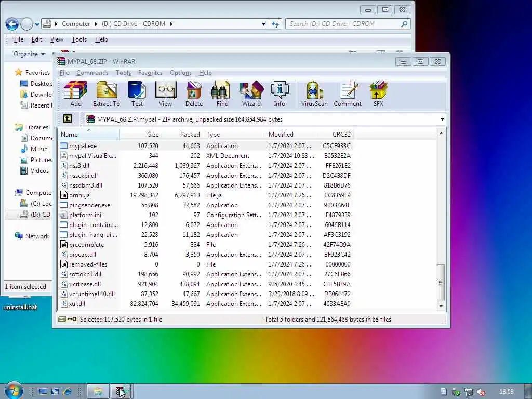Image resolution: width=532 pixels, height=399 pixels.
Task: Sort by the CRC32 column header
Action: click(x=336, y=135)
